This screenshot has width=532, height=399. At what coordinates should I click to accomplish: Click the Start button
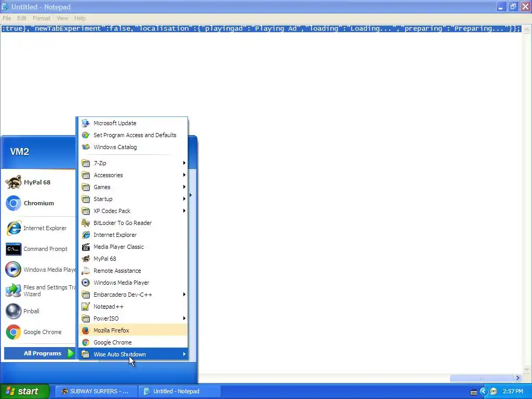[x=25, y=391]
